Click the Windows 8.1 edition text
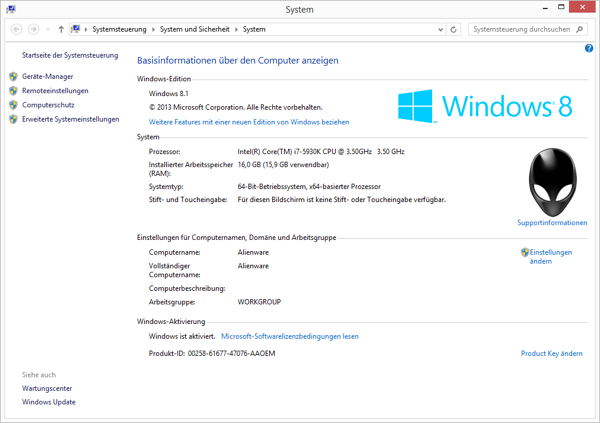Viewport: 600px width, 423px height. (169, 94)
